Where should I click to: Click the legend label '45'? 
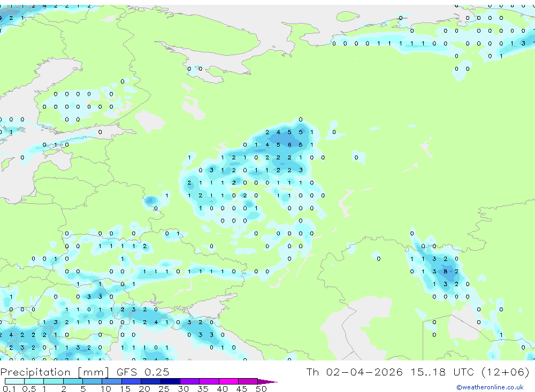tap(242, 389)
